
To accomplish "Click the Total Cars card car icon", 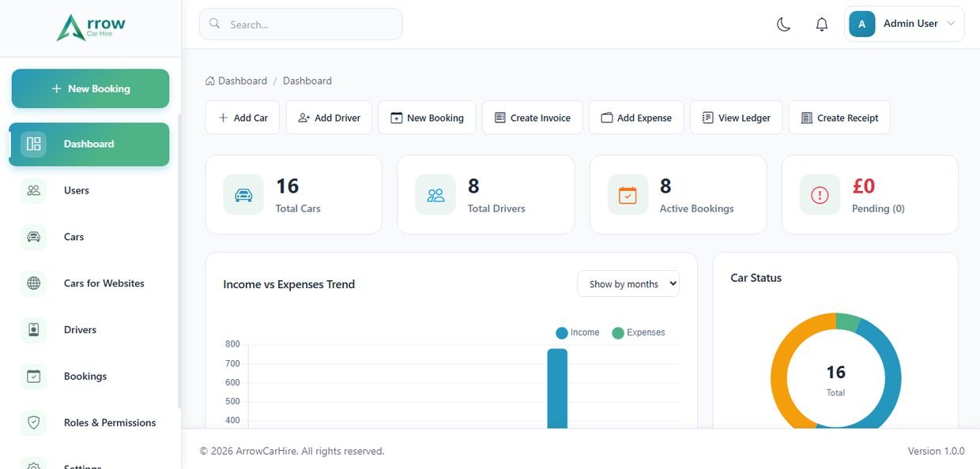I will tap(243, 195).
